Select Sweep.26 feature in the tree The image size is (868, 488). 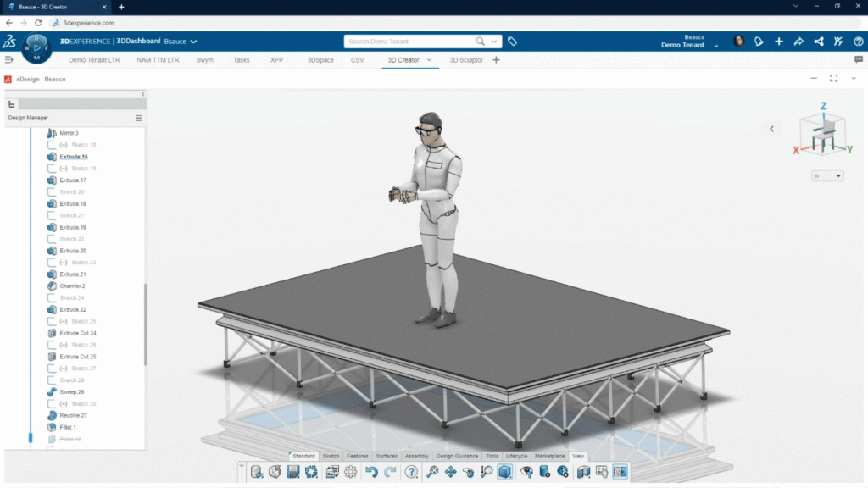[72, 392]
